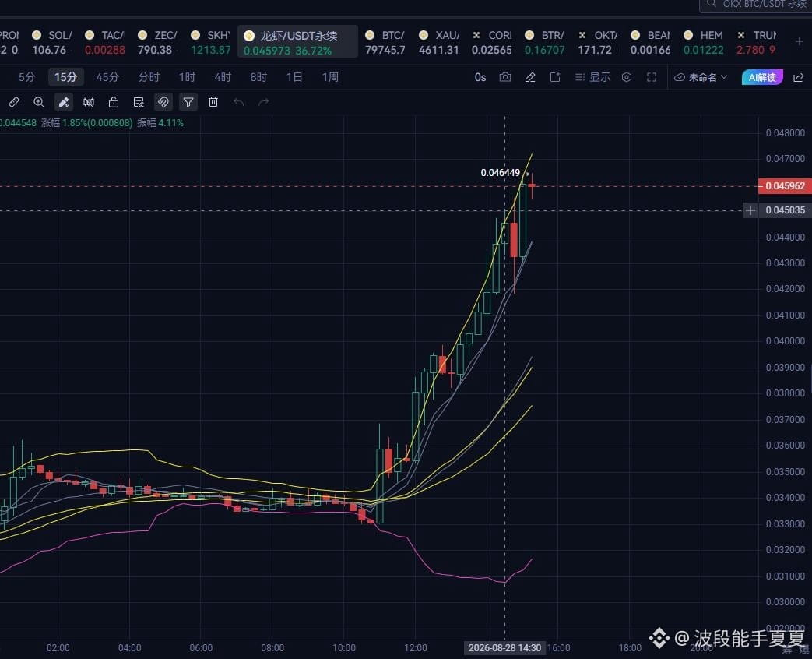Click the pencil edit icon near 0s

click(529, 77)
